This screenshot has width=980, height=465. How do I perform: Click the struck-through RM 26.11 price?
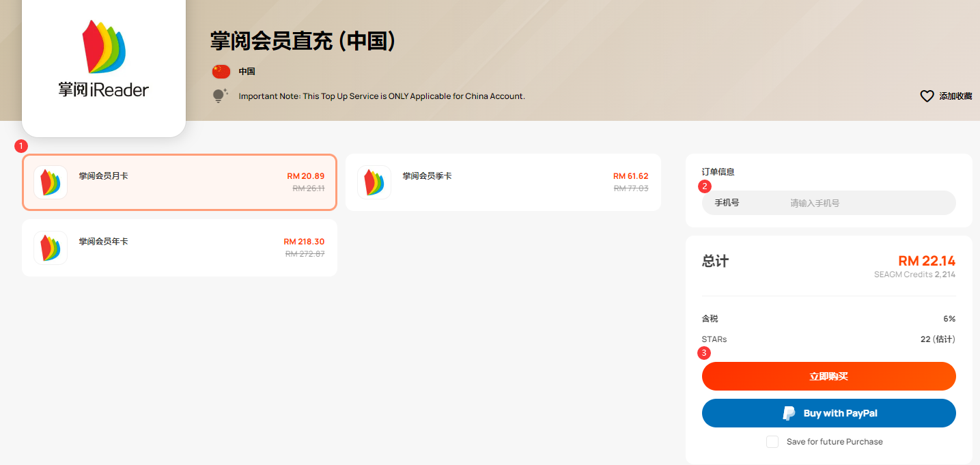(309, 188)
